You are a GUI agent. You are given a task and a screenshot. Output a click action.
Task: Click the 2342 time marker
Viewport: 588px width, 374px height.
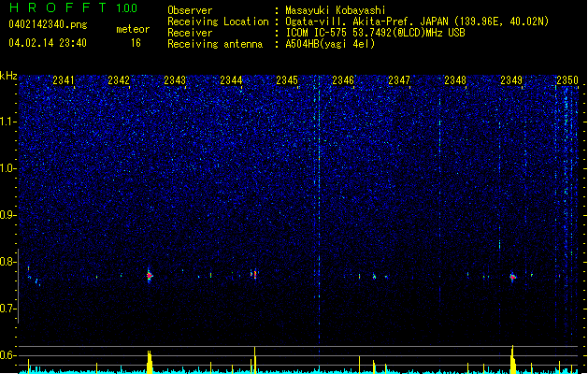point(119,80)
